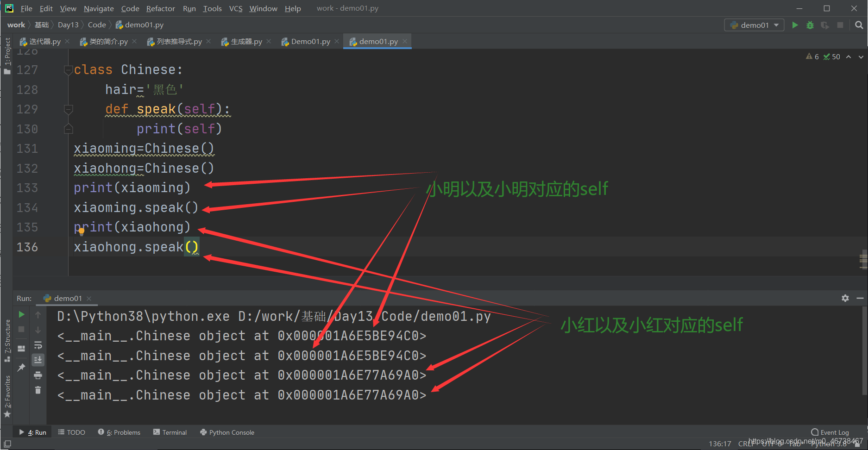
Task: Open Search Everywhere magnifier icon
Action: pos(859,25)
